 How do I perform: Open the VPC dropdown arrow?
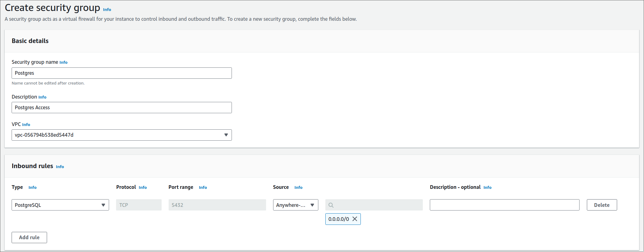click(226, 135)
